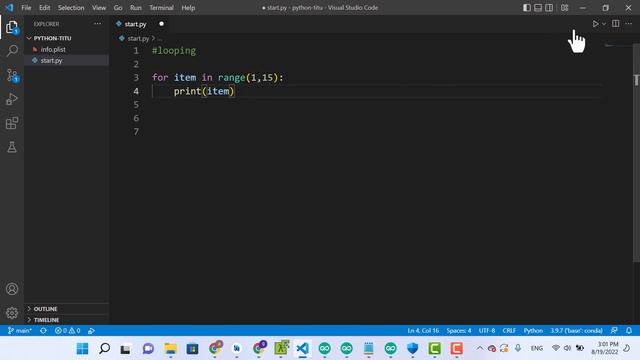Click breadcrumb chevron after start.py
Viewport: 640px width, 360px height.
point(153,38)
